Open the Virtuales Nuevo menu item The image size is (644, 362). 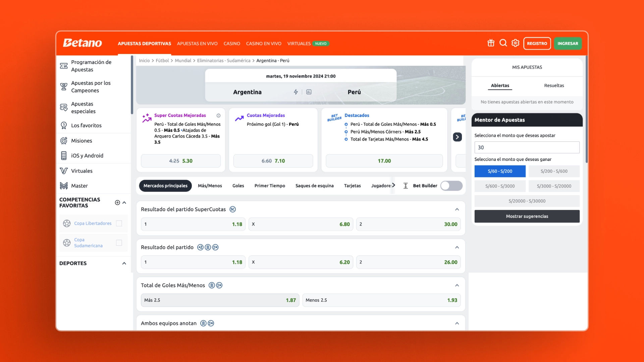point(308,44)
